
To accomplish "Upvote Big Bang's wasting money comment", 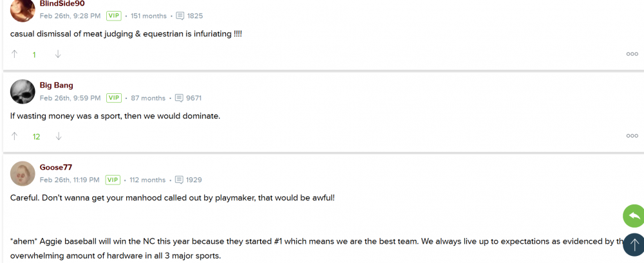I will coord(15,136).
